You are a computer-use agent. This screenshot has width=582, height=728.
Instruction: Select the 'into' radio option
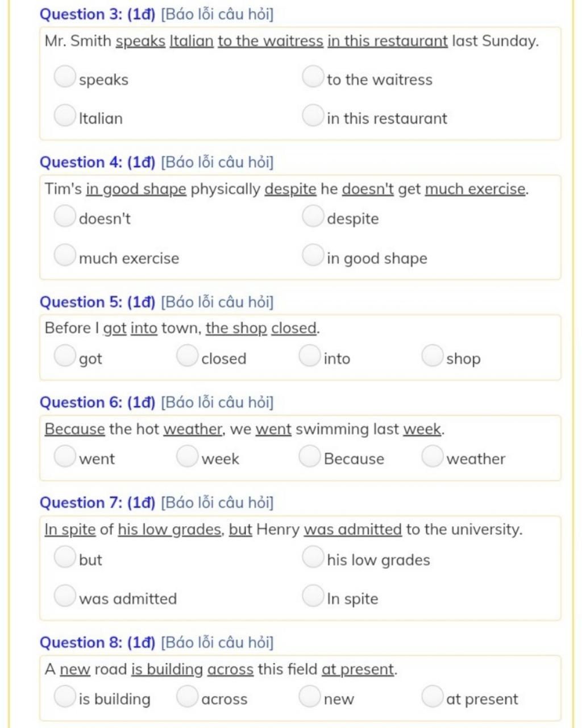pyautogui.click(x=310, y=355)
